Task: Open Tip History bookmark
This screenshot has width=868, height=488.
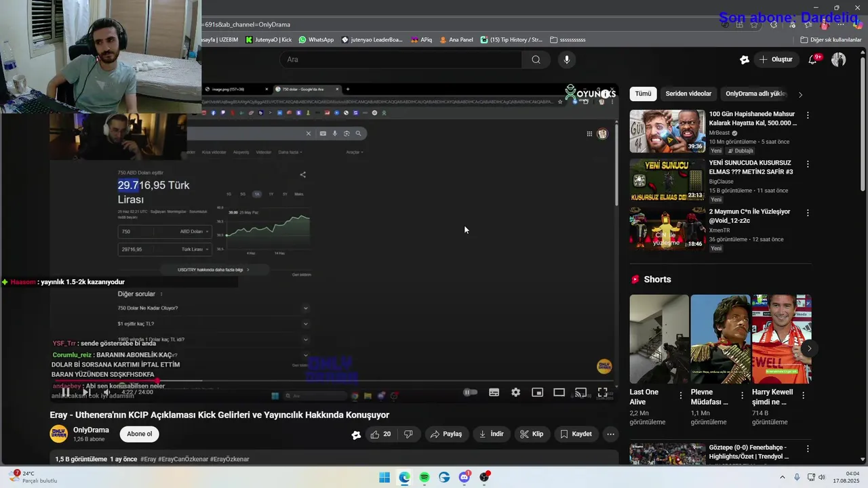Action: pos(511,40)
